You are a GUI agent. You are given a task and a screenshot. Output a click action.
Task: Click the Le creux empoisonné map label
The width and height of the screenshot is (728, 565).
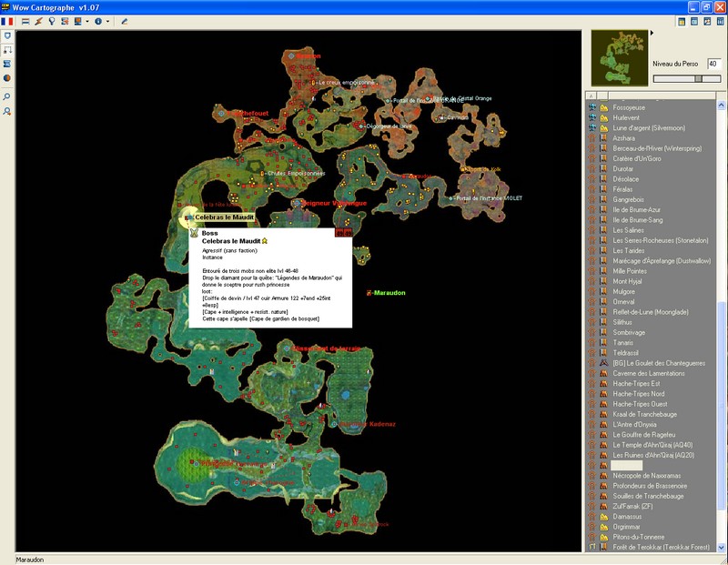coord(346,82)
